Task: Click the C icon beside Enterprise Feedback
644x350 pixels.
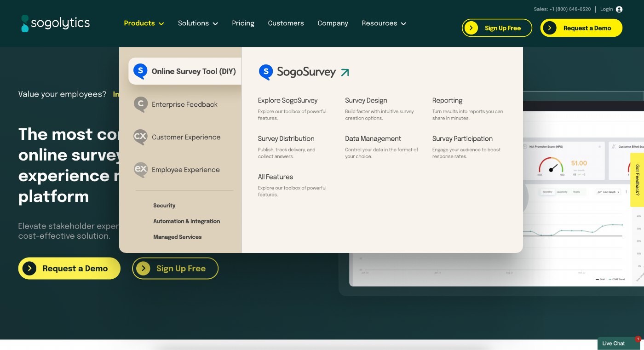Action: tap(140, 104)
